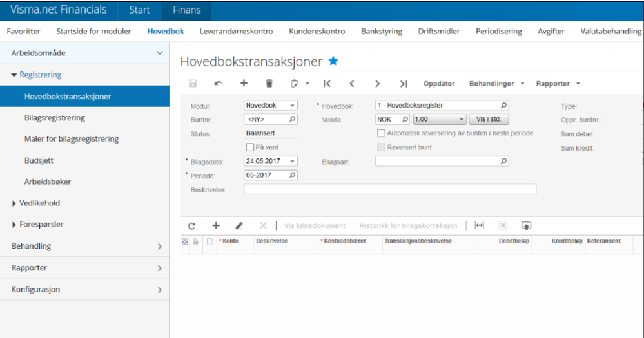Go to last record icon
The image size is (644, 338).
click(404, 83)
